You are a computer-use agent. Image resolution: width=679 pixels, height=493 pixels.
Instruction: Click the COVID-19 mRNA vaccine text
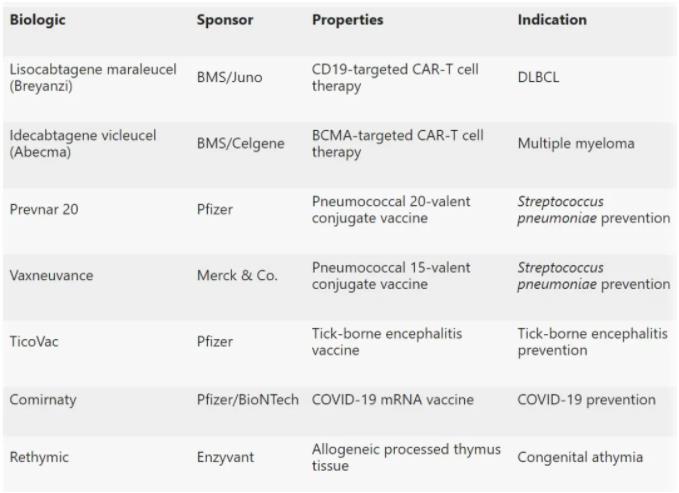[393, 400]
